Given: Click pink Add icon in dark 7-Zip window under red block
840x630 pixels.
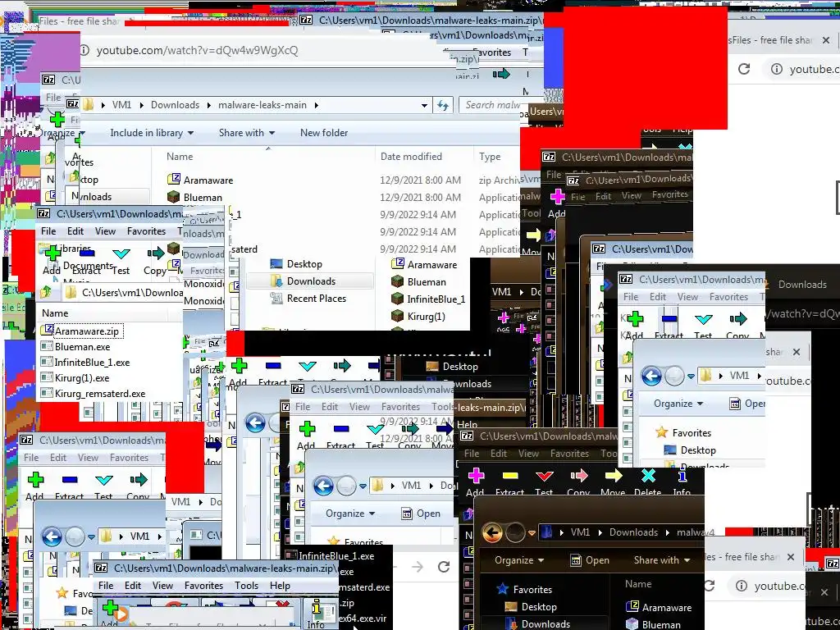Looking at the screenshot, I should coord(558,196).
